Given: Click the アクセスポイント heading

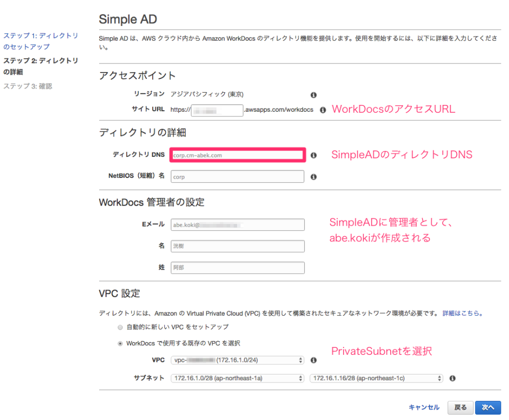Looking at the screenshot, I should pyautogui.click(x=137, y=76).
